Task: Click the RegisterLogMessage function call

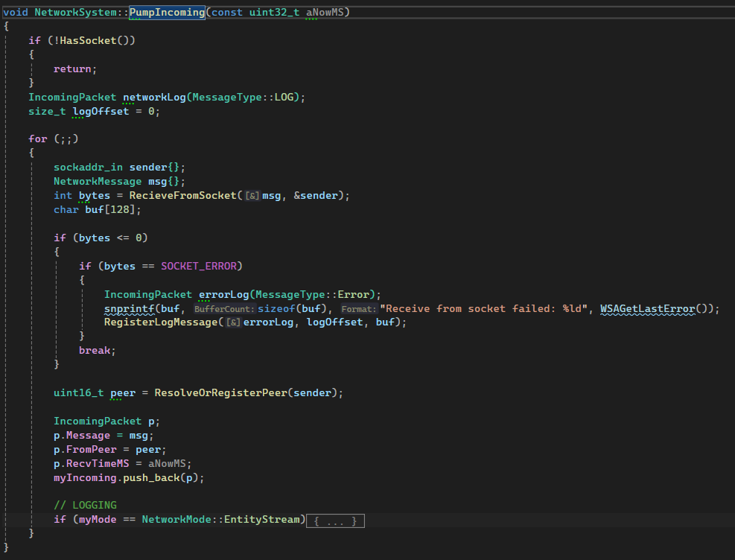Action: (163, 322)
